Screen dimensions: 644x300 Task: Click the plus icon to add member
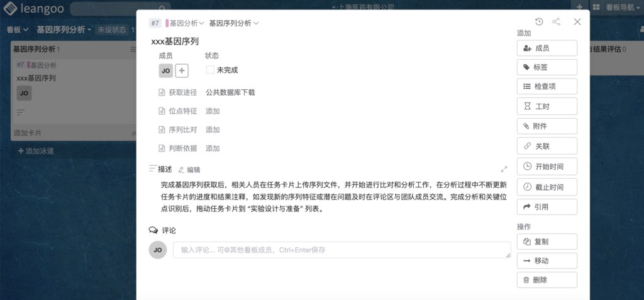182,70
